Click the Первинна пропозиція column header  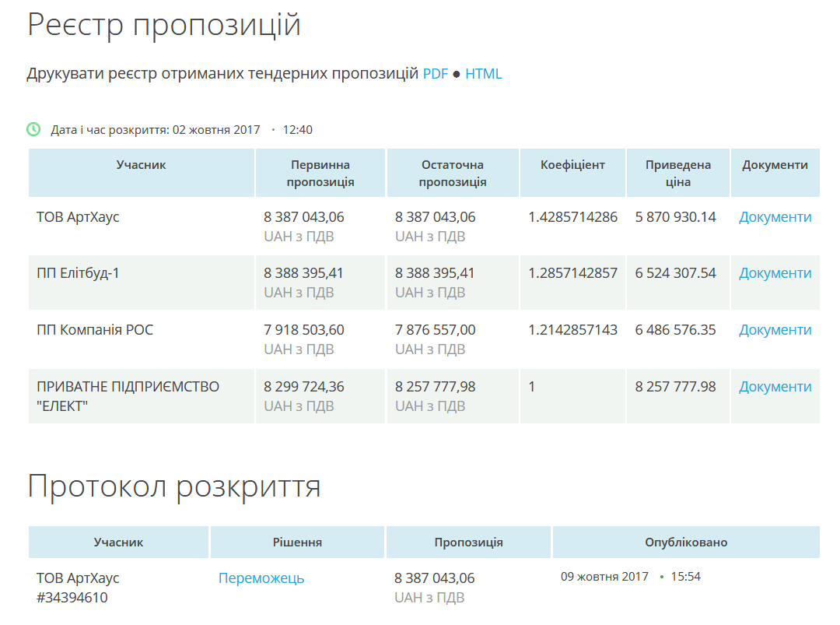coord(320,173)
